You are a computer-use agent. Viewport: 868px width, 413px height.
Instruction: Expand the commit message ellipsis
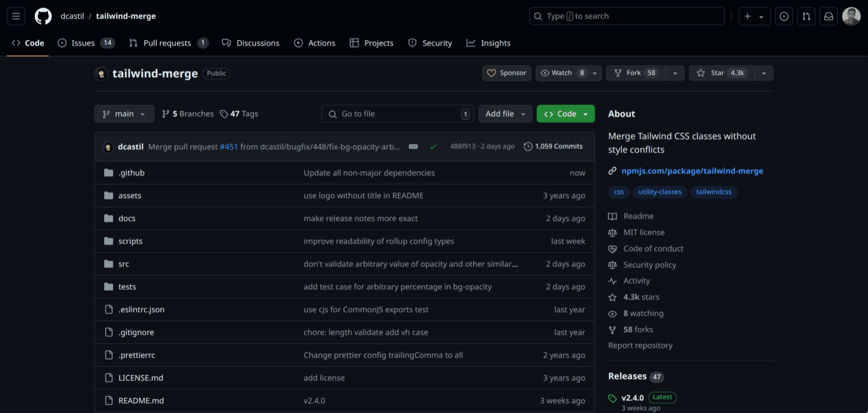tap(413, 146)
